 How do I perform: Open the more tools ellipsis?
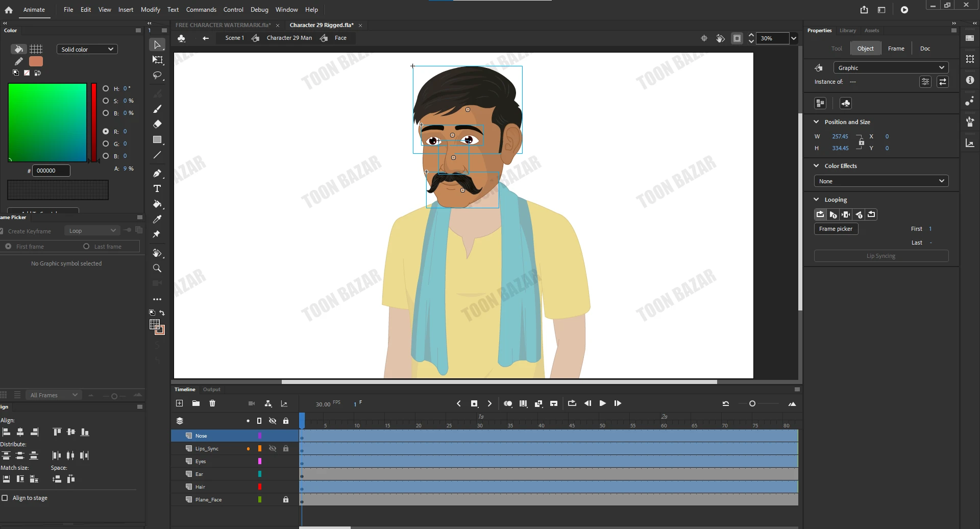point(157,299)
